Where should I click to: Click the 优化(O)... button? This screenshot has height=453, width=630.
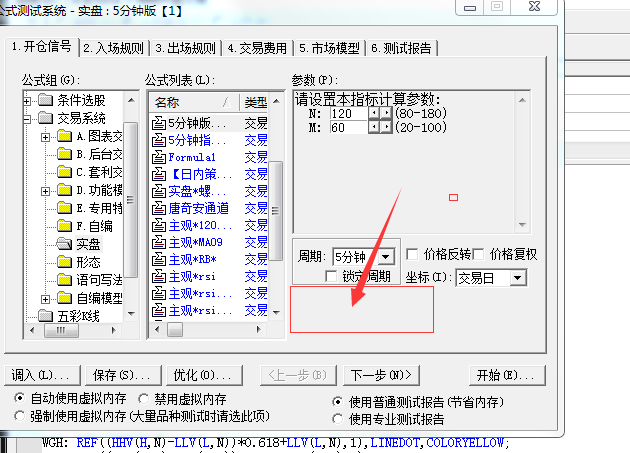(205, 375)
